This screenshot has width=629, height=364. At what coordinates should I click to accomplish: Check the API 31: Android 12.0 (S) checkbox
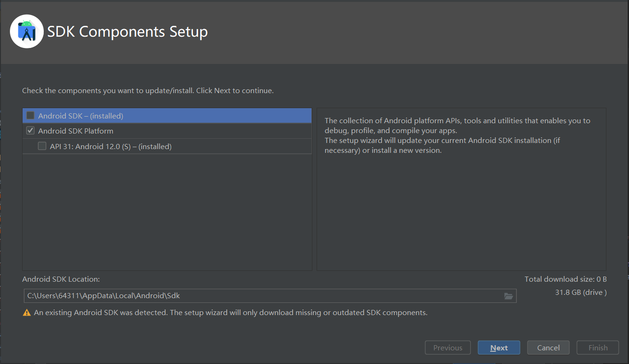(42, 146)
